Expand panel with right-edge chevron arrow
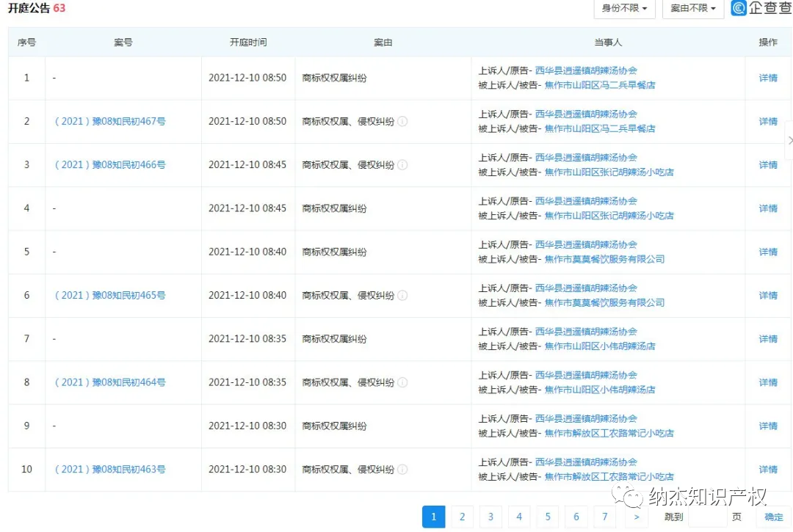 (789, 140)
